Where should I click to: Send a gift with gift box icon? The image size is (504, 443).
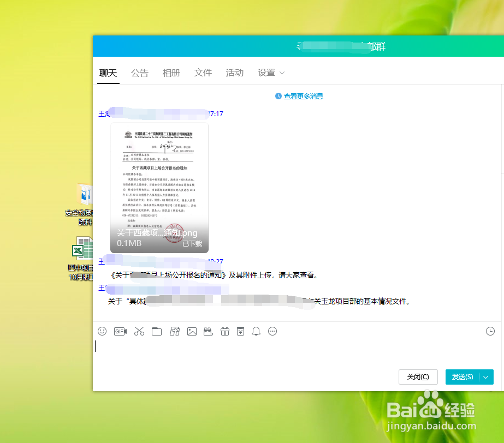pos(225,331)
